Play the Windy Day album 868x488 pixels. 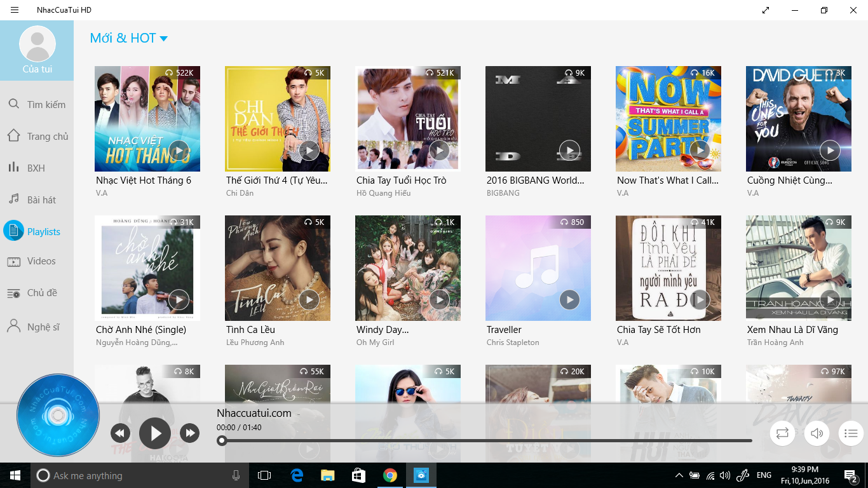[x=440, y=300]
